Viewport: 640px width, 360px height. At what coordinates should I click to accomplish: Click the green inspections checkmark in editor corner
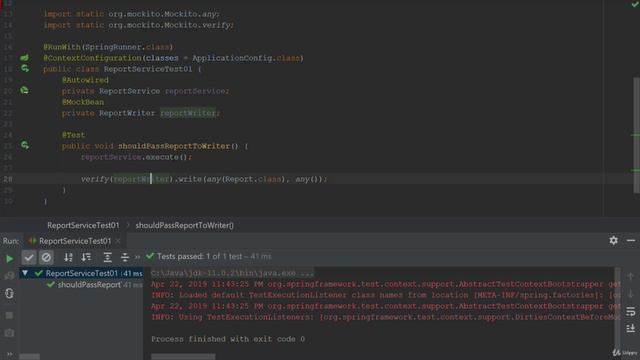635,4
